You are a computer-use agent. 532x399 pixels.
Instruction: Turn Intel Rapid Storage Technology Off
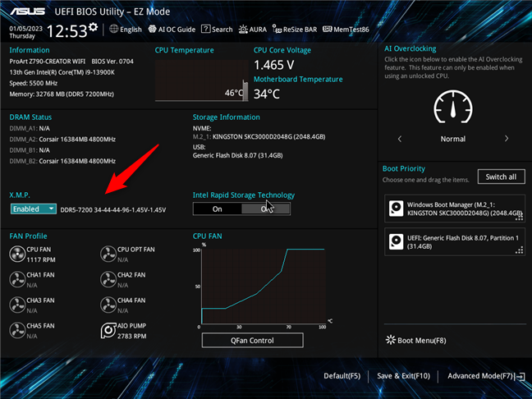tap(266, 209)
